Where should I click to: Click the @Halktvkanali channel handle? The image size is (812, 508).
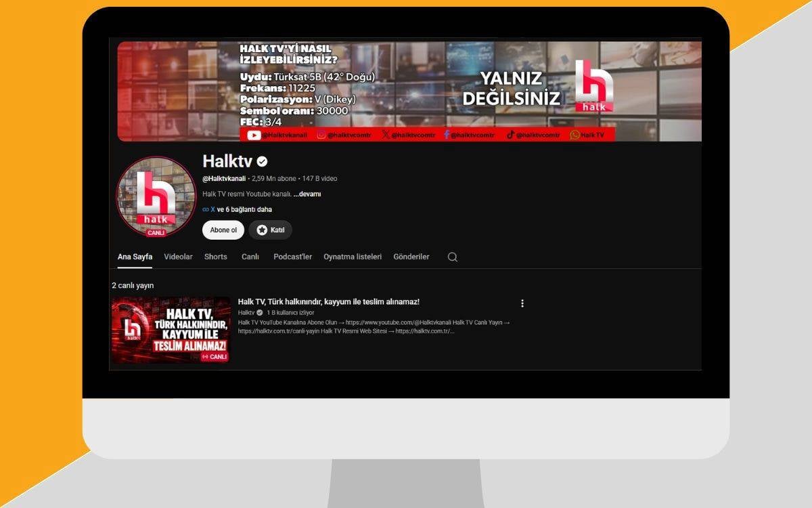tap(224, 179)
